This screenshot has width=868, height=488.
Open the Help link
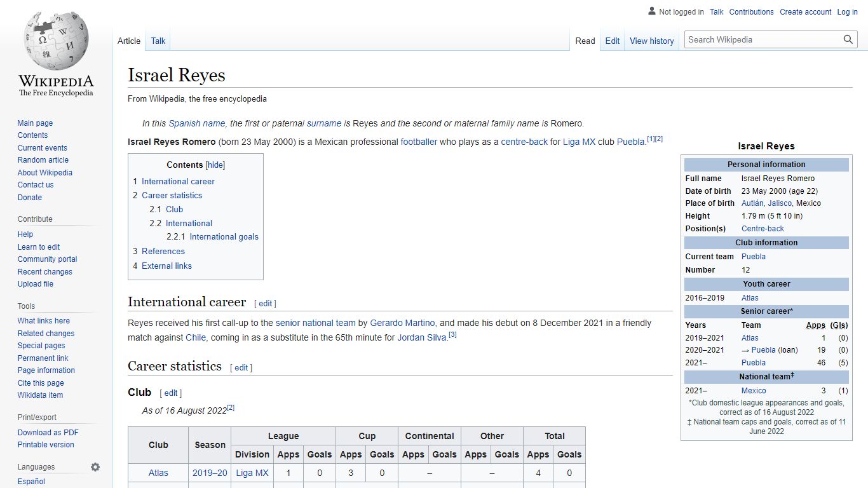[25, 234]
